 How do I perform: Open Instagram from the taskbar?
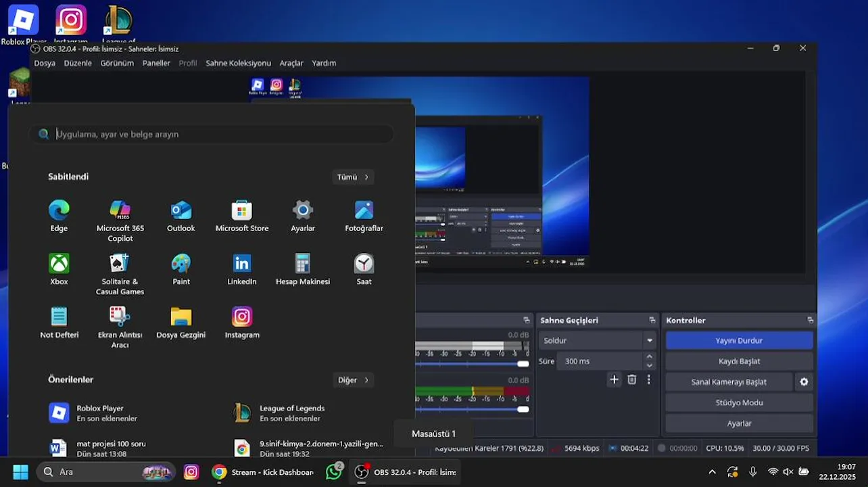(x=191, y=471)
